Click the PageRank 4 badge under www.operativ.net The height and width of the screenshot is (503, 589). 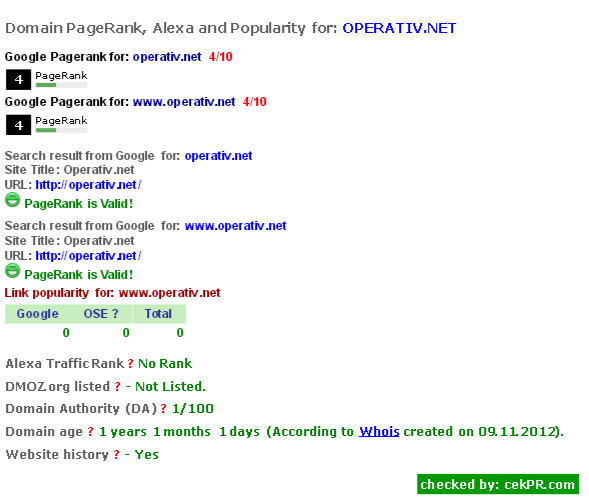(18, 125)
